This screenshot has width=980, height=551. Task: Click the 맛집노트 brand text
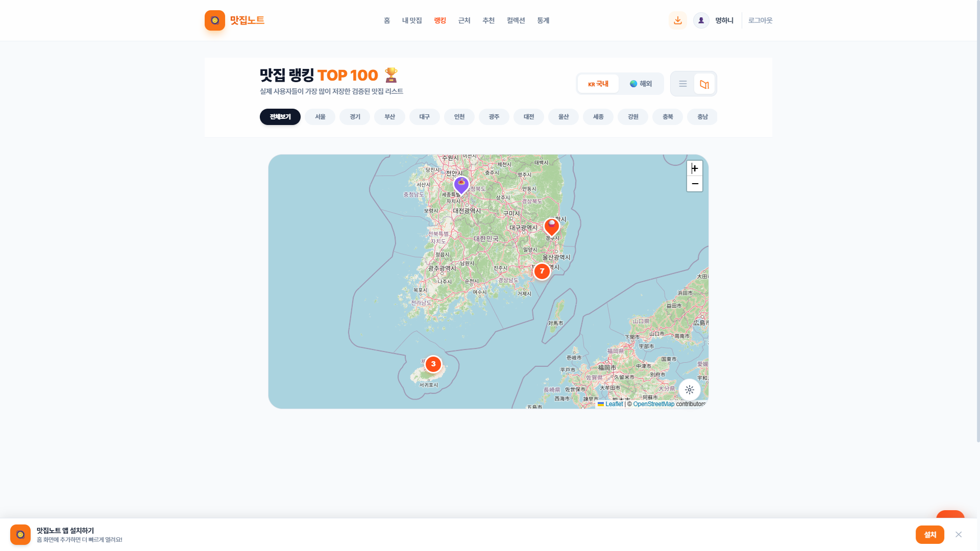(x=247, y=20)
